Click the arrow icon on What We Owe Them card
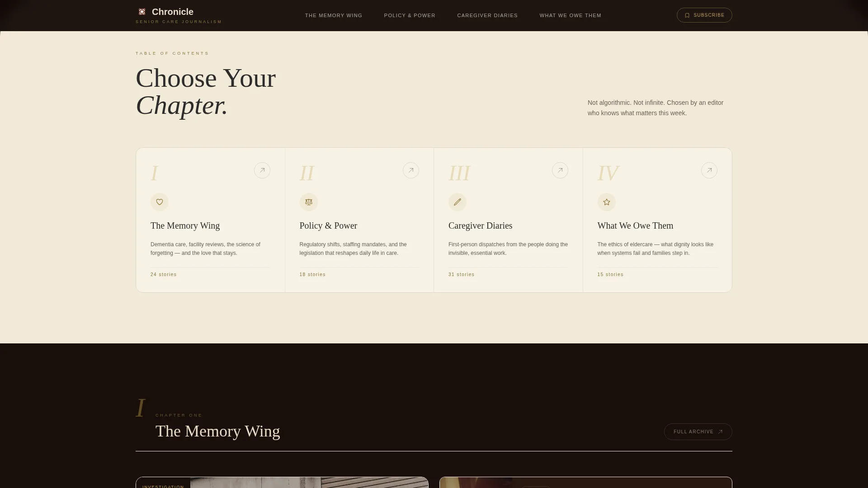Screen dimensions: 868x488 click(x=709, y=170)
